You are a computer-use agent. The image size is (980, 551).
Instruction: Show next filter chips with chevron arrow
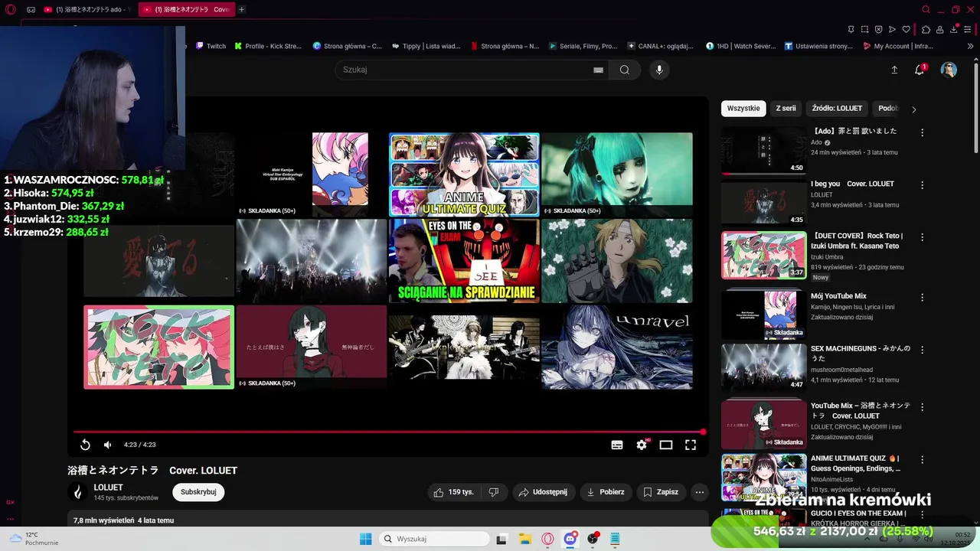pos(913,109)
